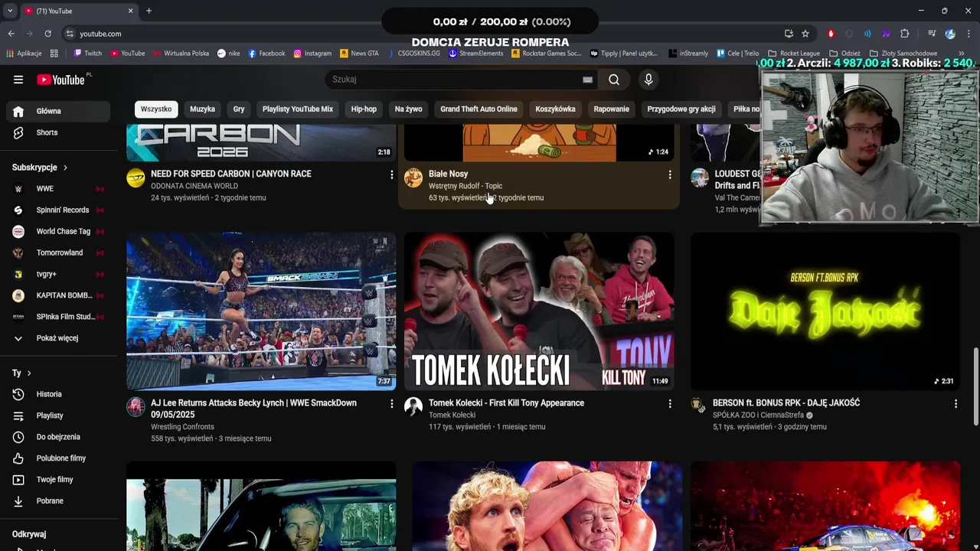Open ODONATA CINEMA WORLD channel avatar

[x=136, y=178]
